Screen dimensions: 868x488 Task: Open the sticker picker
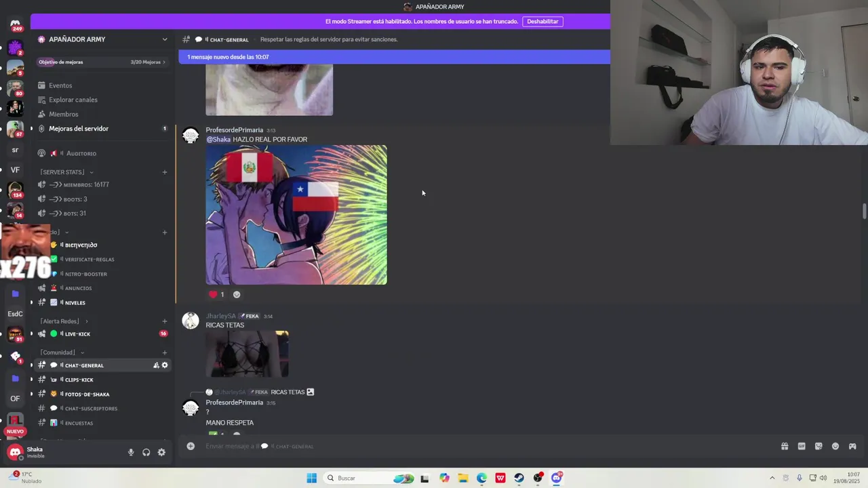[x=818, y=446]
